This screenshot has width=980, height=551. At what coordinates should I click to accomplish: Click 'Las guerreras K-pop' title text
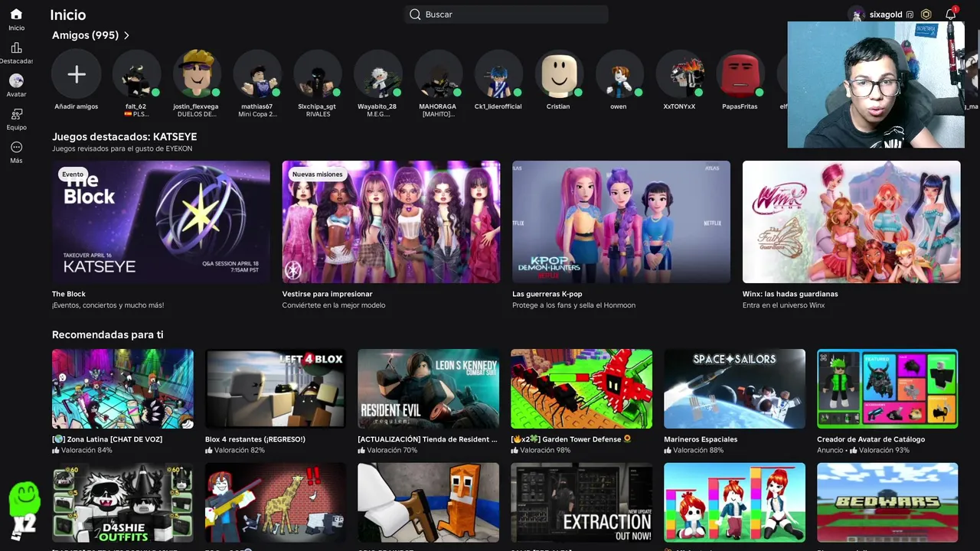pos(547,294)
